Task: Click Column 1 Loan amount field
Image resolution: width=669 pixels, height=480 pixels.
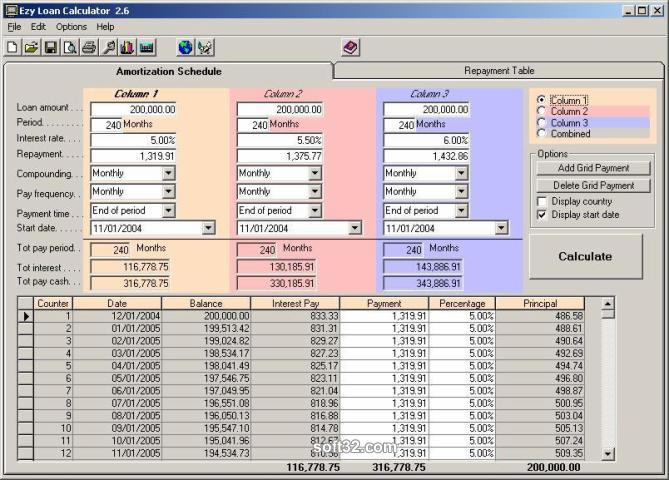Action: tap(134, 109)
